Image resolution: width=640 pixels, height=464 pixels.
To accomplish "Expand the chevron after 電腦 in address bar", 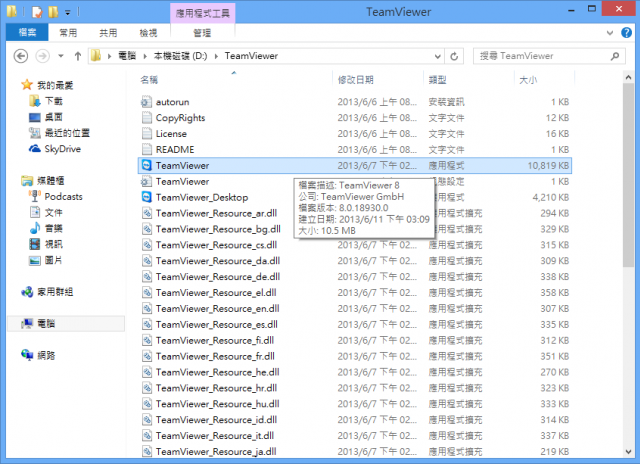I will click(145, 56).
